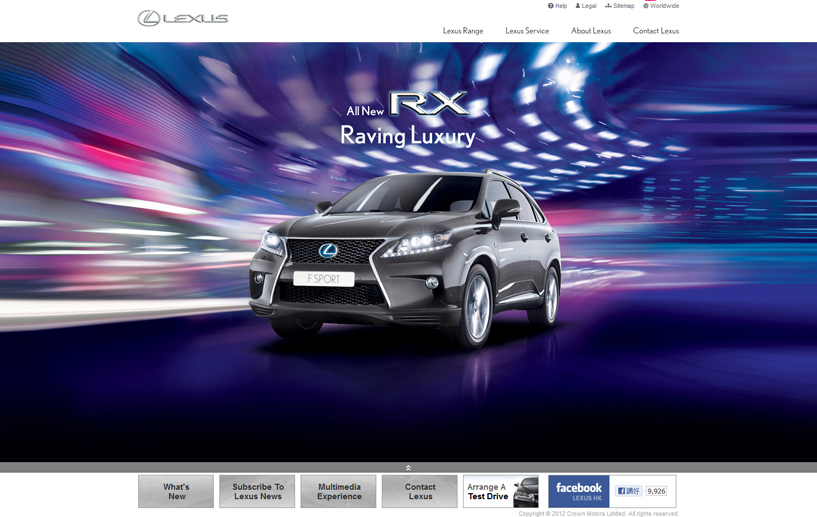Expand the bottom panel with double-chevron arrow
This screenshot has height=517, width=817.
click(x=408, y=468)
